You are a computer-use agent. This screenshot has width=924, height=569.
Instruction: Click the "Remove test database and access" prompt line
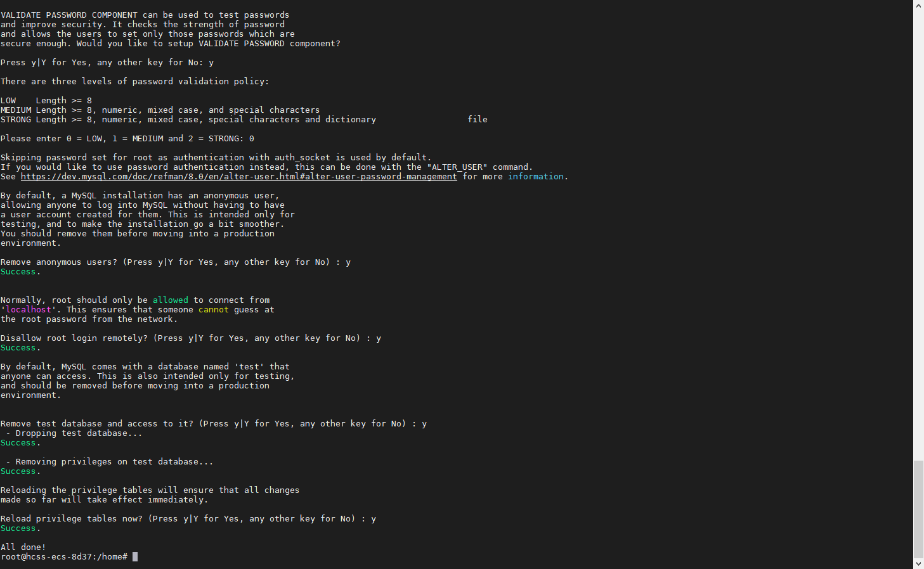coord(213,424)
